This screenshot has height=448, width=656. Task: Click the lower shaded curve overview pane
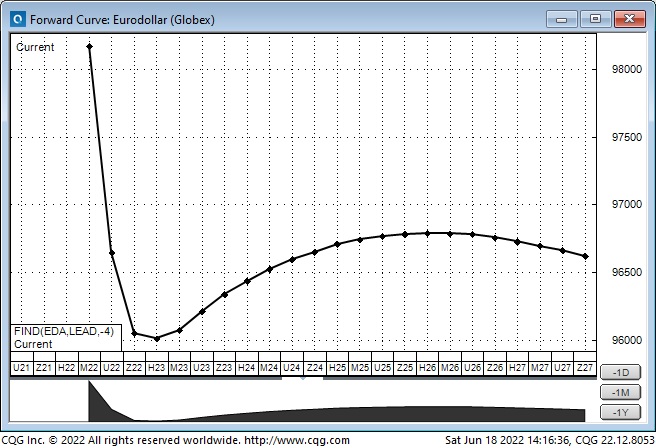click(x=303, y=401)
